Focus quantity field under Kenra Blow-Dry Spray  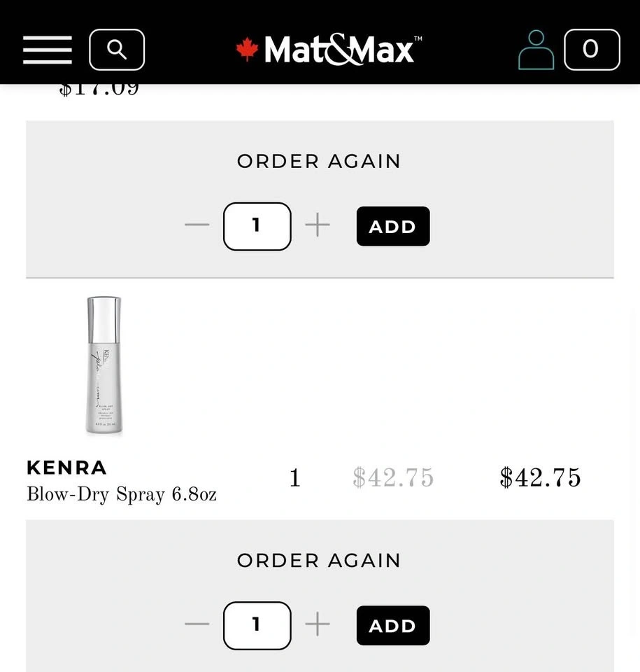tap(257, 625)
